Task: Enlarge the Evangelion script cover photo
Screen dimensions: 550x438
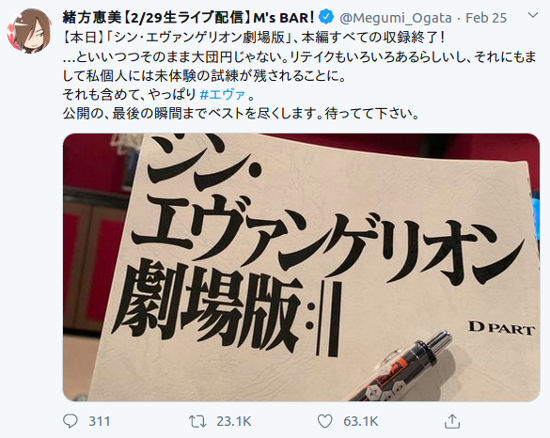Action: (301, 267)
